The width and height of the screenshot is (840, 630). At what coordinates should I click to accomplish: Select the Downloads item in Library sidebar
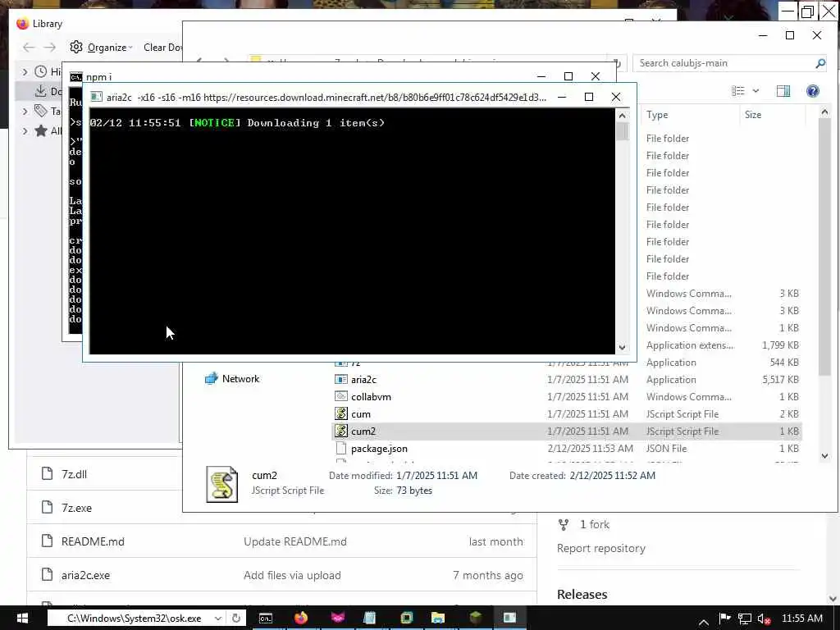pyautogui.click(x=48, y=91)
